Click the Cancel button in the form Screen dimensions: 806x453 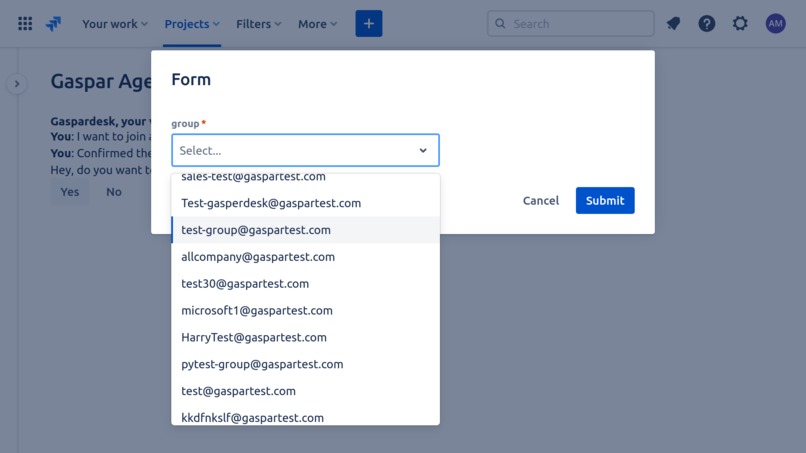click(541, 201)
